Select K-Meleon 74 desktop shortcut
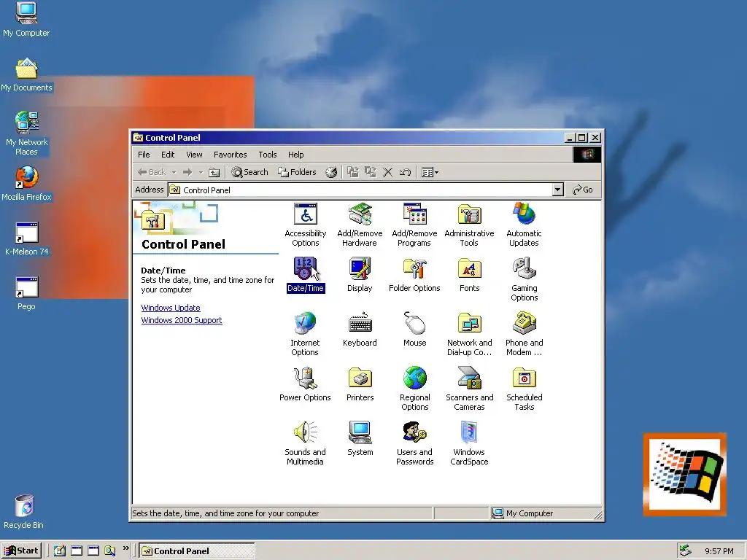 (27, 238)
